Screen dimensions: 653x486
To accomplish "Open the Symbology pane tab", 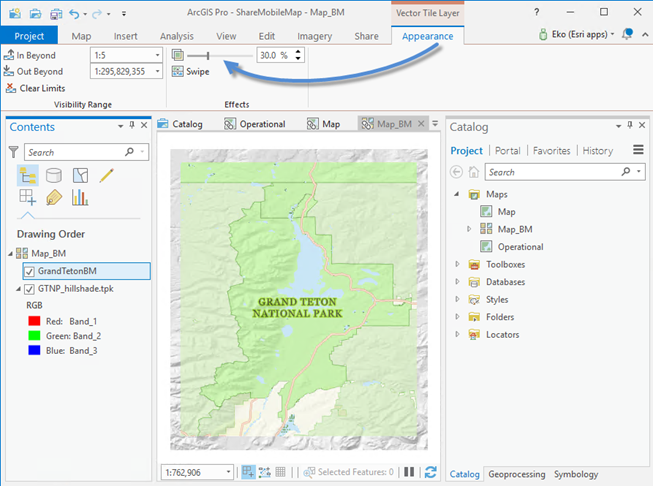I will click(x=576, y=474).
